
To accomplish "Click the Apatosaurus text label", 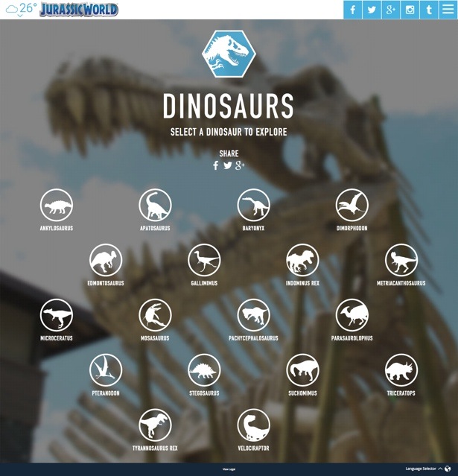I will [x=155, y=228].
